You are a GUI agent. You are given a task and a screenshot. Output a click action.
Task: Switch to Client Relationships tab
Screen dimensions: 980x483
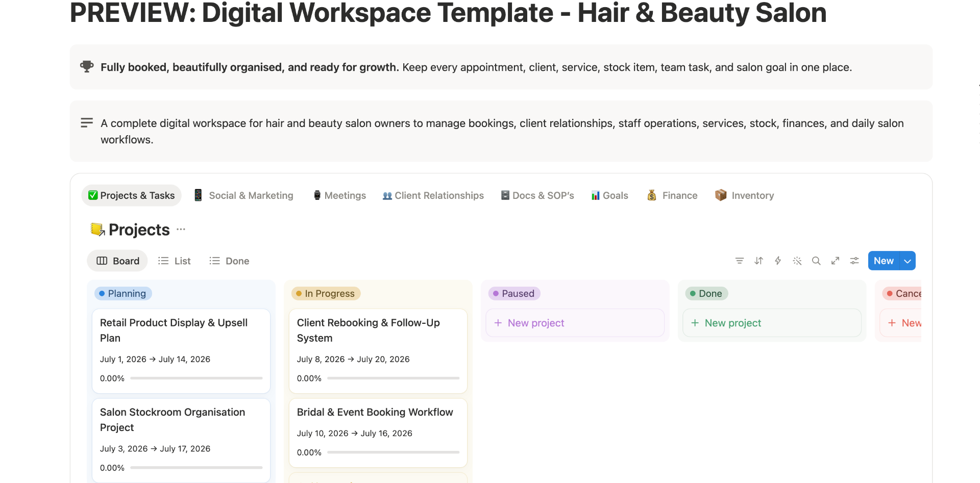[x=433, y=195]
